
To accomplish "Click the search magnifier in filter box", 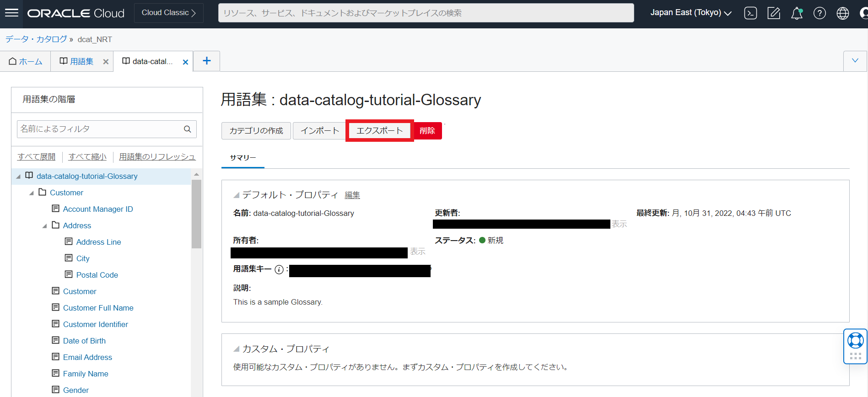I will pos(187,129).
